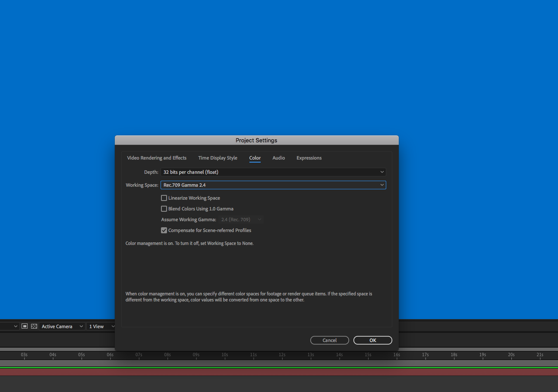The width and height of the screenshot is (558, 392).
Task: Enable Blend Colors Using 1.0 Gamma
Action: 164,209
